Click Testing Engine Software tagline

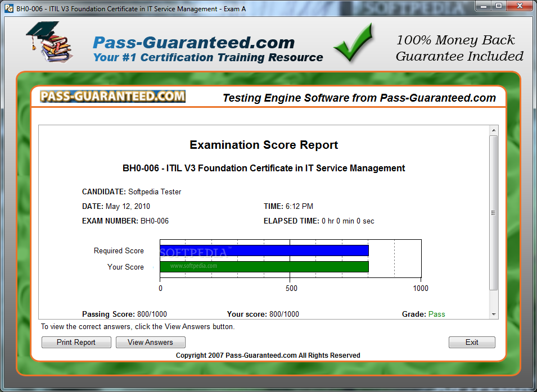pos(359,98)
